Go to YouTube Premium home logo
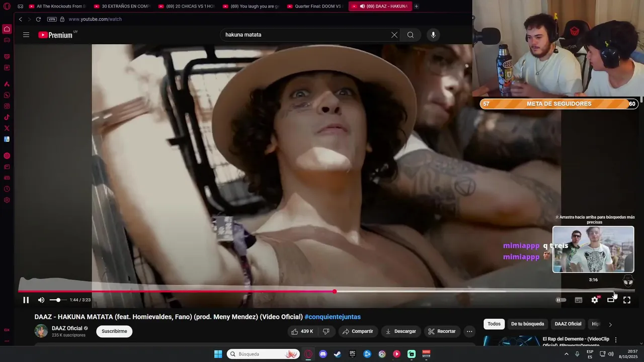 pos(55,35)
